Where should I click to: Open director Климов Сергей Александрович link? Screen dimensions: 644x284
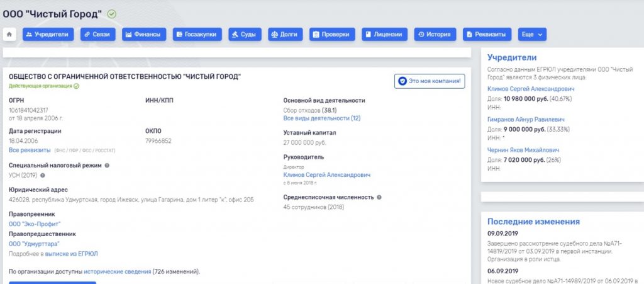[326, 174]
